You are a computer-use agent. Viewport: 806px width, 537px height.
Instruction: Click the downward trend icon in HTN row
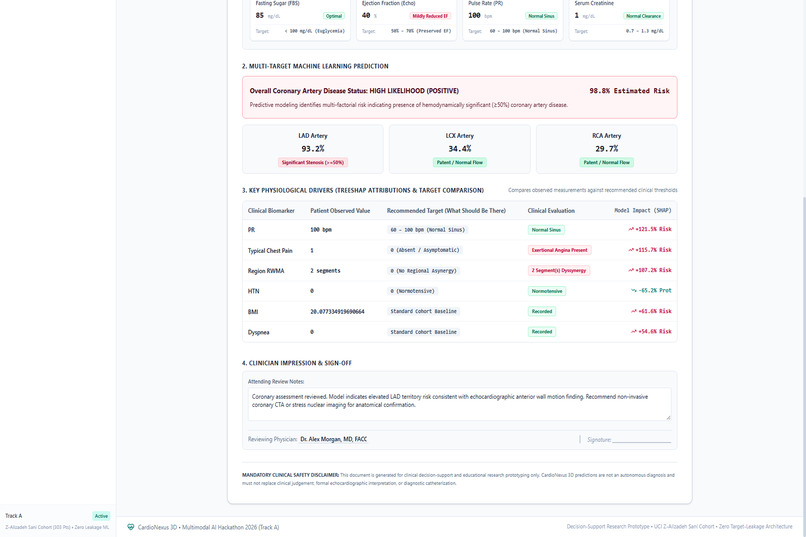coord(634,290)
